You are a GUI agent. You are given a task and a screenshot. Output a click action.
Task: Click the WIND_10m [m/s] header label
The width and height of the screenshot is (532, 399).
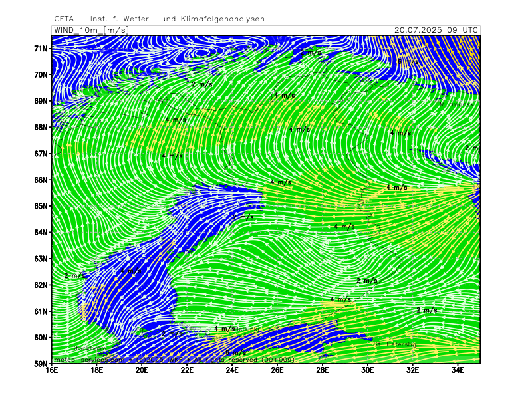click(91, 30)
